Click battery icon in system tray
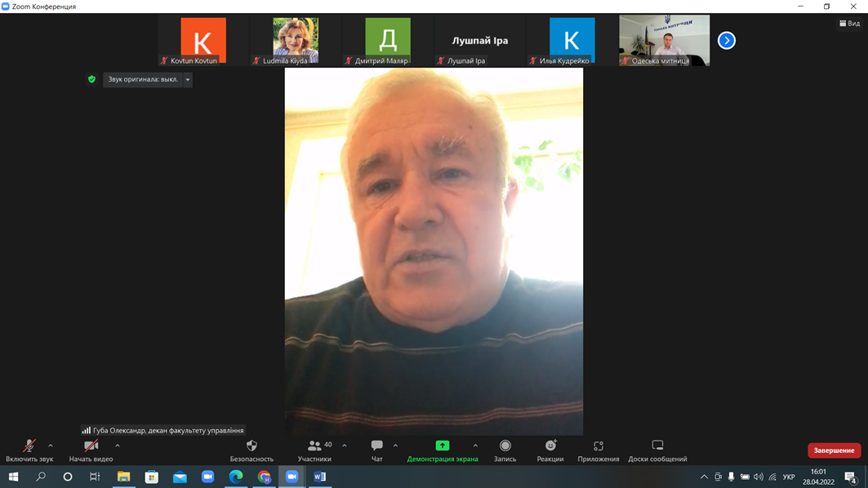Viewport: 868px width, 488px height. [x=745, y=477]
